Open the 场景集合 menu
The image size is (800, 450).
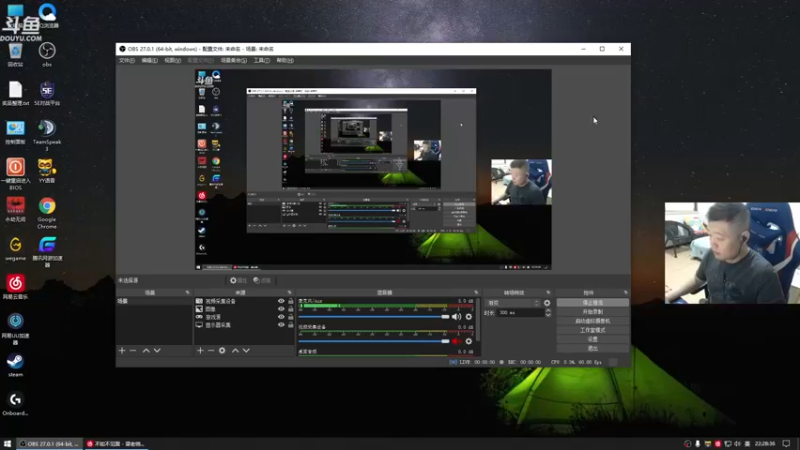coord(234,60)
